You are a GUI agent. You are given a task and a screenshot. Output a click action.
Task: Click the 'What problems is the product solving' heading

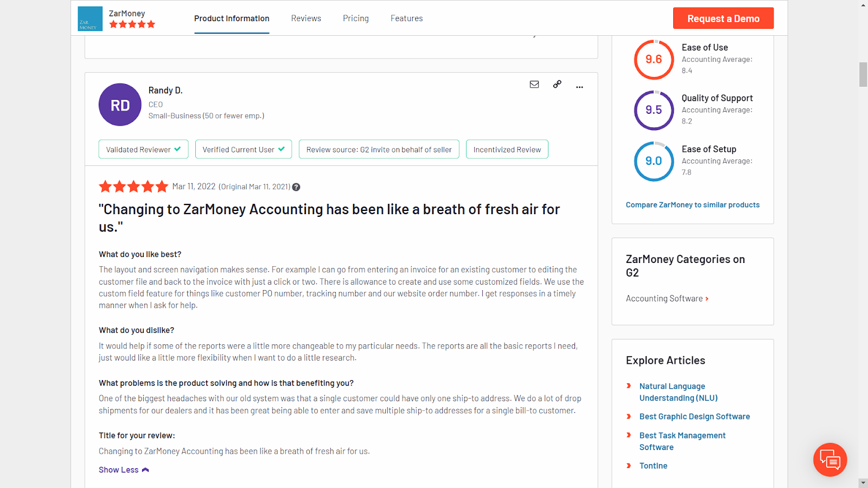[x=226, y=383]
